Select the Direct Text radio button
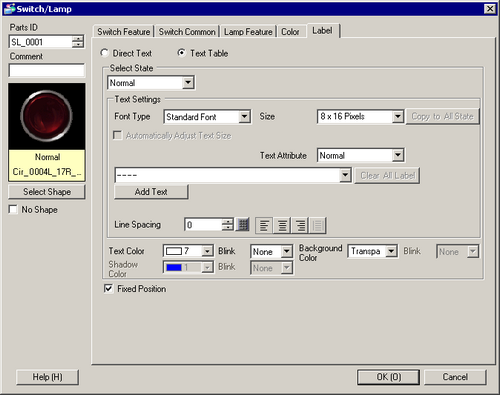The image size is (500, 395). (104, 53)
